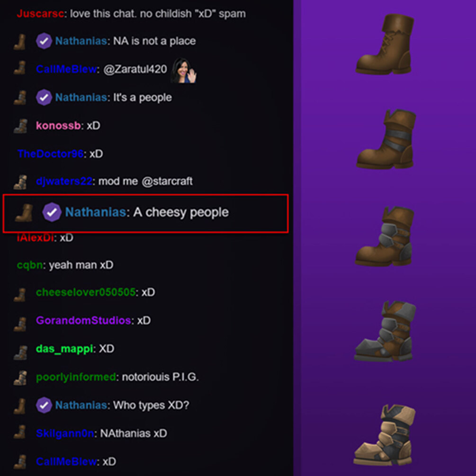Click the verified badge in Nathanias's 'NA is not a place' message
This screenshot has width=476, height=476.
[44, 41]
